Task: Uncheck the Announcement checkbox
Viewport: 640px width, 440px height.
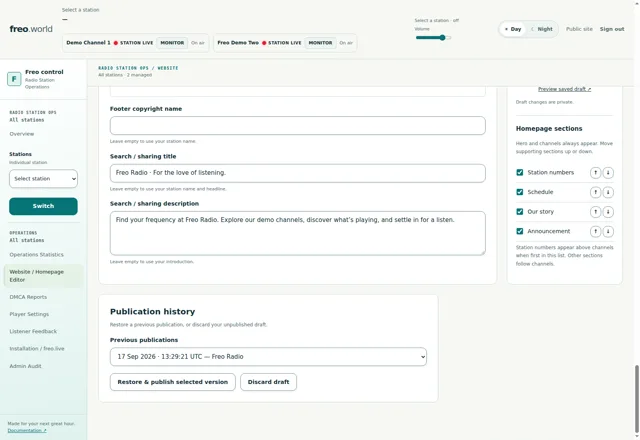Action: pyautogui.click(x=520, y=231)
